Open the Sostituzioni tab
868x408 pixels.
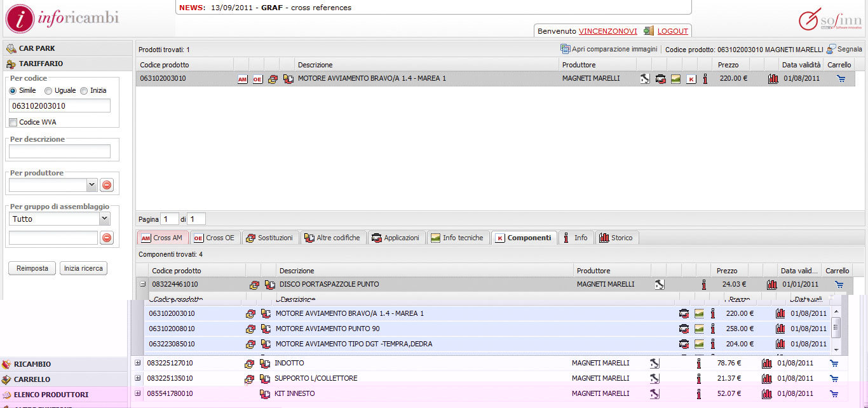pos(270,238)
